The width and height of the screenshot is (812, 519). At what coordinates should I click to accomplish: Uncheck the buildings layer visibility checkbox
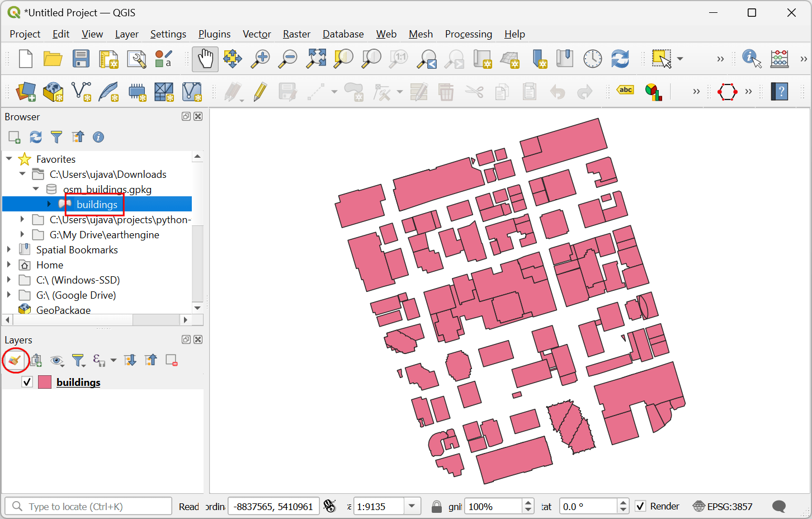[x=27, y=382]
